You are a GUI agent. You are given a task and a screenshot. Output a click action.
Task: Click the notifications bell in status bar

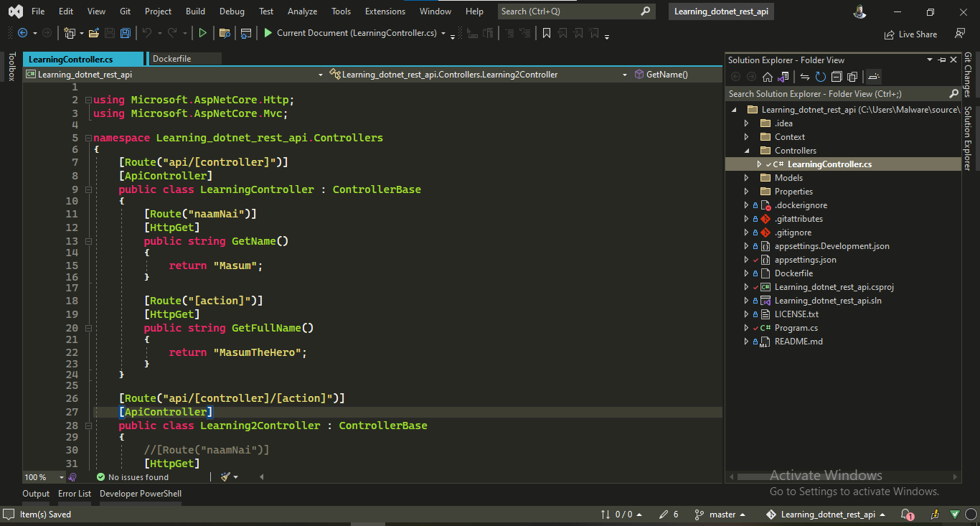tap(907, 515)
